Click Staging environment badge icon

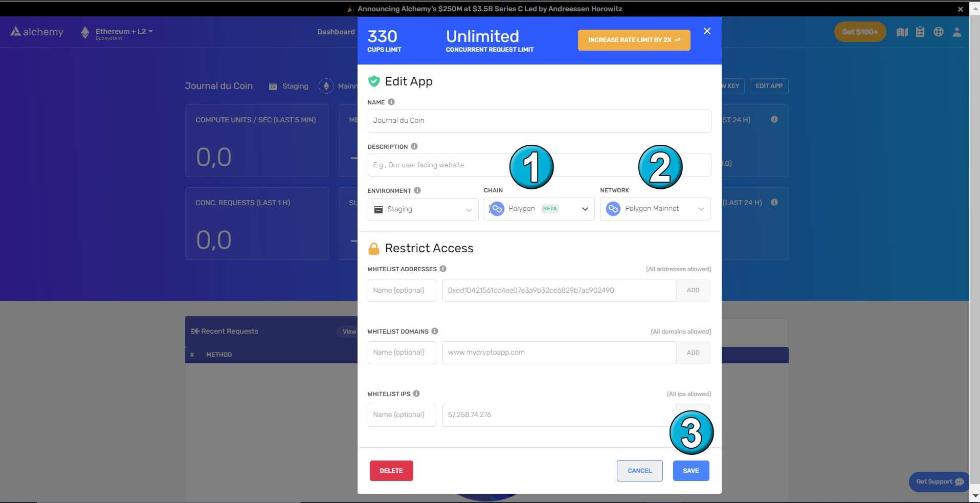coord(273,86)
